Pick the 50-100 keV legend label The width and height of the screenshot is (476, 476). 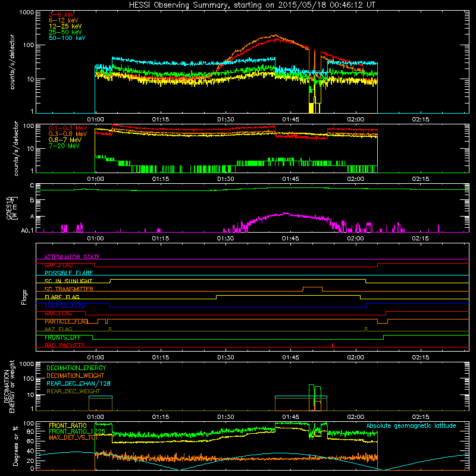[67, 38]
